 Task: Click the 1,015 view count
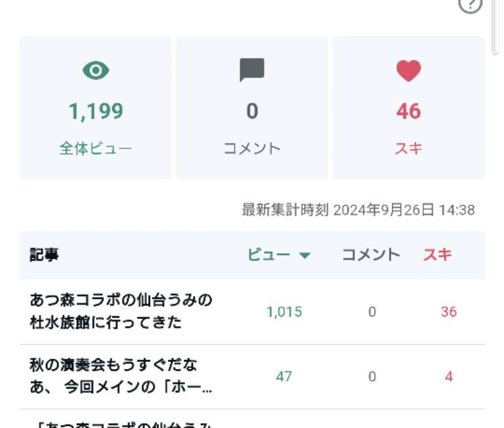point(284,312)
